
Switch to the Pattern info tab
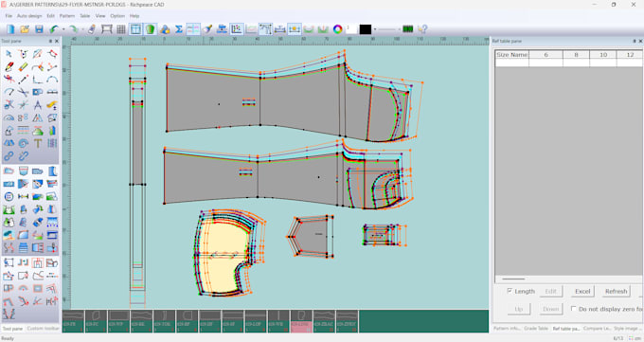(507, 329)
